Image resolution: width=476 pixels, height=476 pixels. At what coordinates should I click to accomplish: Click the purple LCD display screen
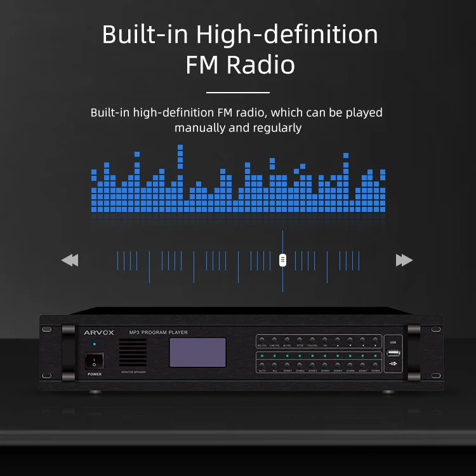point(197,352)
